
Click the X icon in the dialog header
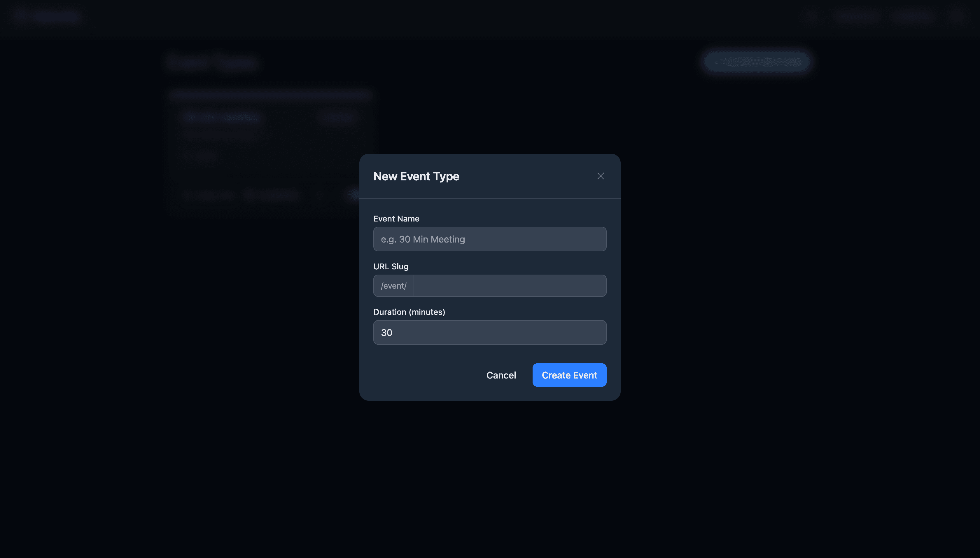601,176
